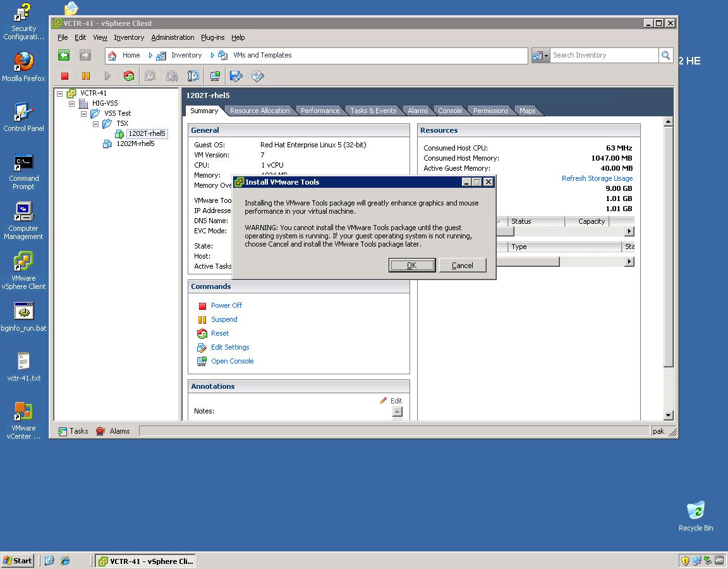The width and height of the screenshot is (728, 569).
Task: Switch to the Resource Allocation tab
Action: (260, 111)
